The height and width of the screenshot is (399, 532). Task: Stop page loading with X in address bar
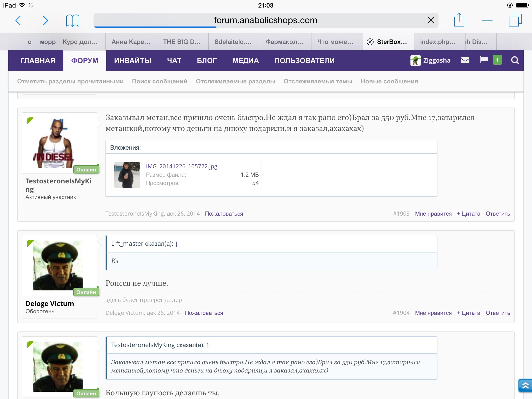pos(431,20)
